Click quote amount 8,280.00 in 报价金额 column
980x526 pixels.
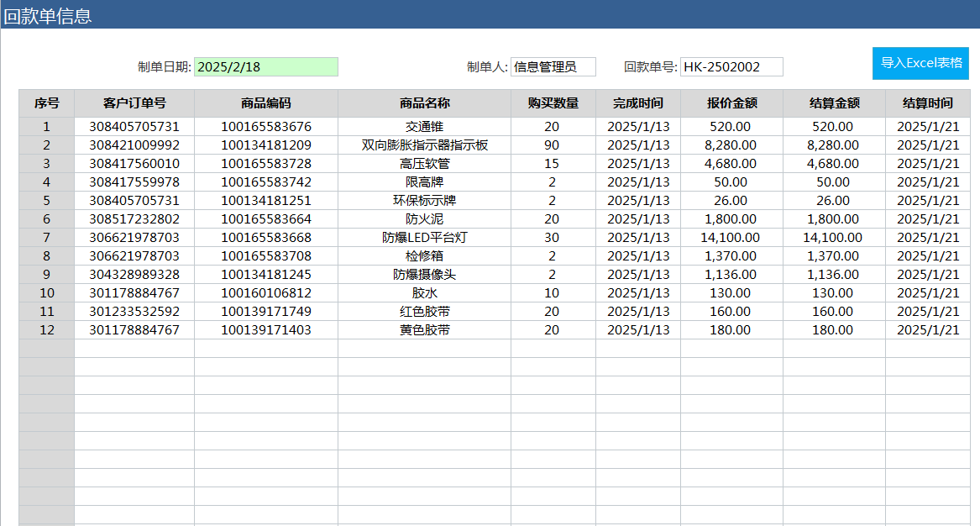[731, 145]
